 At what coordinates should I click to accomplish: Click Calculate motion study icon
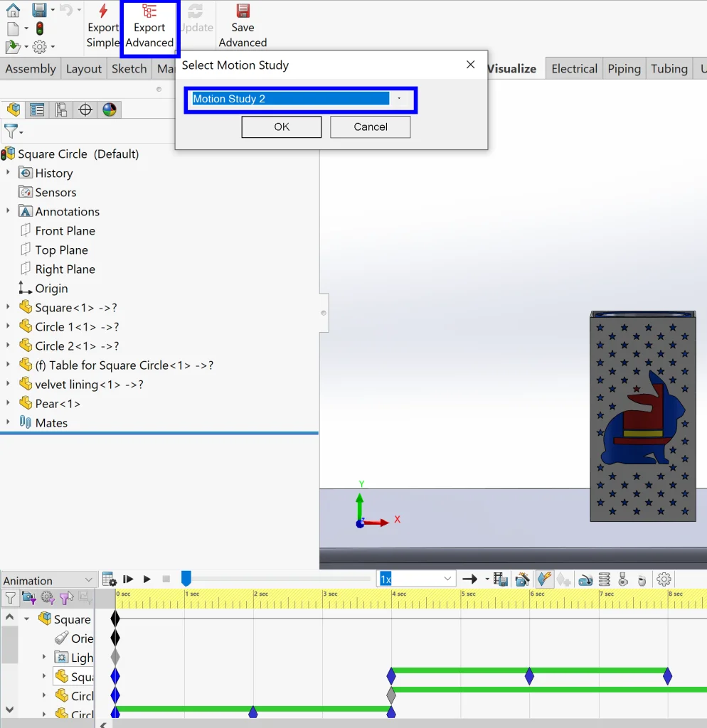pyautogui.click(x=109, y=579)
